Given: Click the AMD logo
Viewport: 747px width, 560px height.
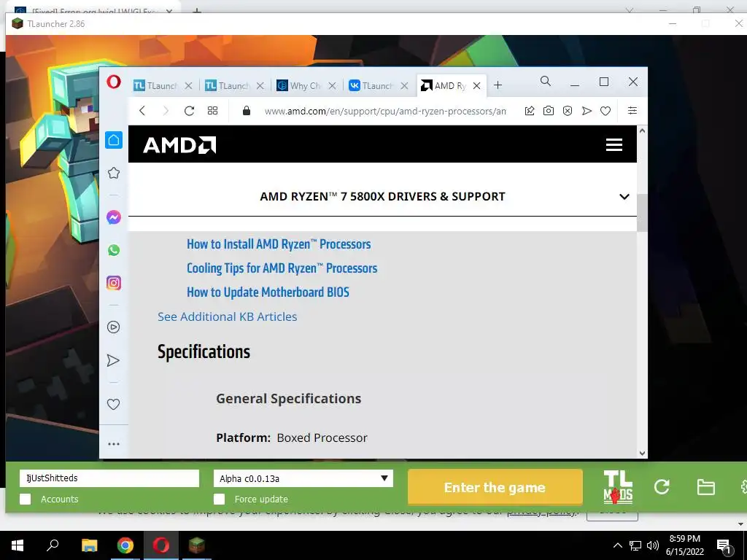Looking at the screenshot, I should coord(179,145).
